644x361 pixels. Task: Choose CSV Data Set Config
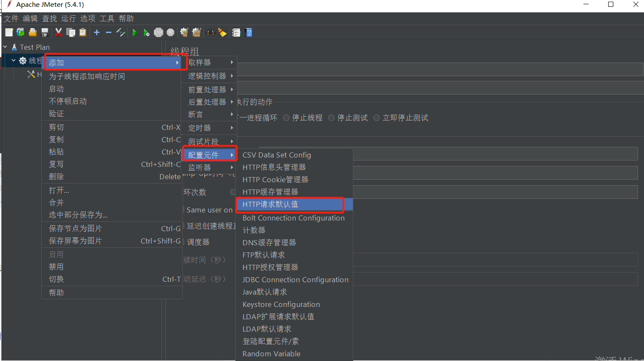(294, 155)
